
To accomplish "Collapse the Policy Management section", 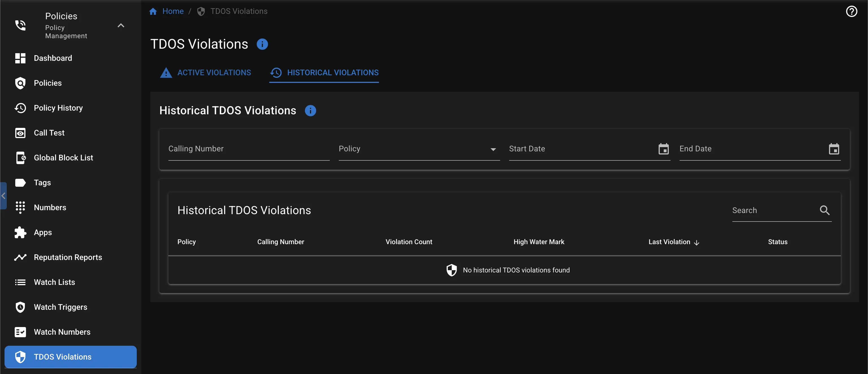I will click(121, 25).
